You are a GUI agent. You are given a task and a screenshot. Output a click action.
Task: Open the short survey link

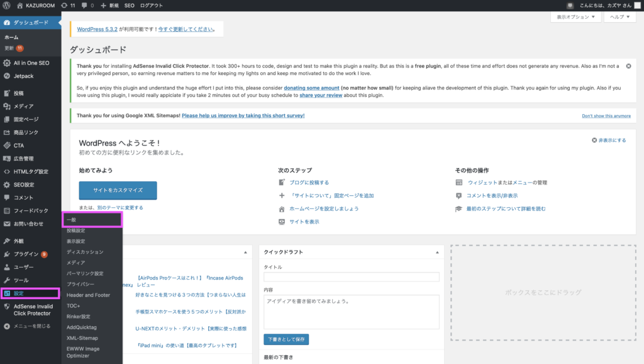click(x=243, y=116)
